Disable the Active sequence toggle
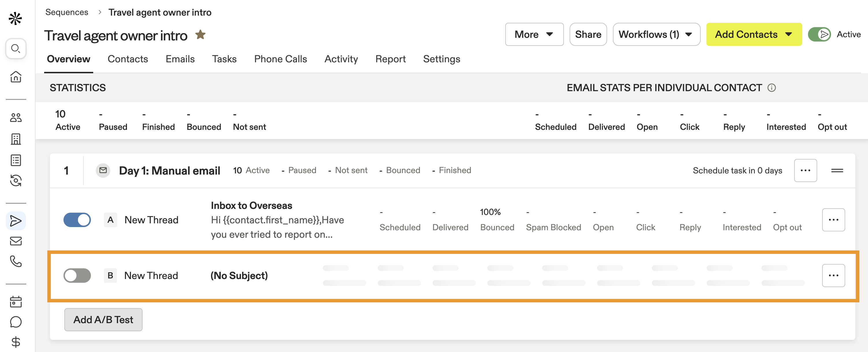 pos(820,34)
